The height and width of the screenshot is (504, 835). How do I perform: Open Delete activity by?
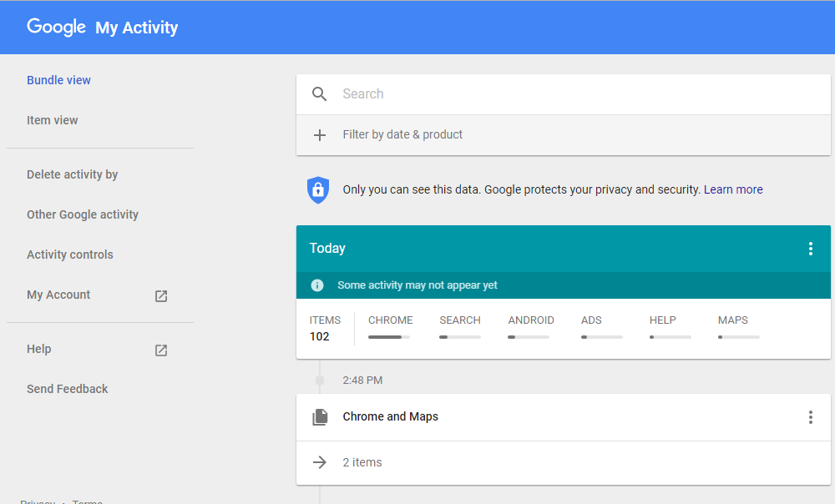coord(72,174)
